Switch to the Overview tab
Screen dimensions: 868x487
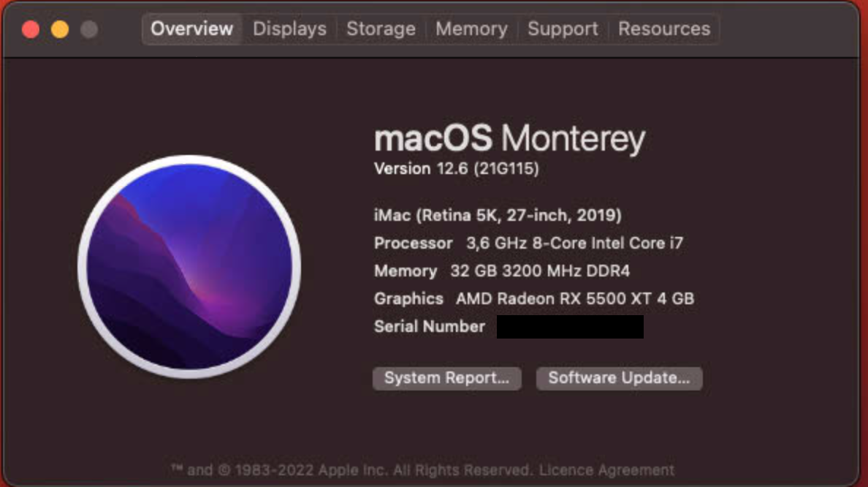[191, 29]
